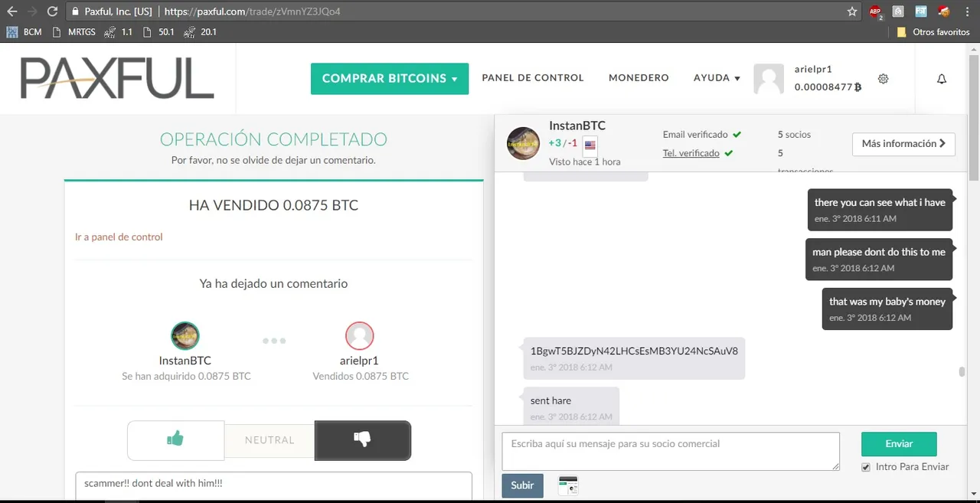
Task: Select the thumbs up positive feedback
Action: (175, 440)
